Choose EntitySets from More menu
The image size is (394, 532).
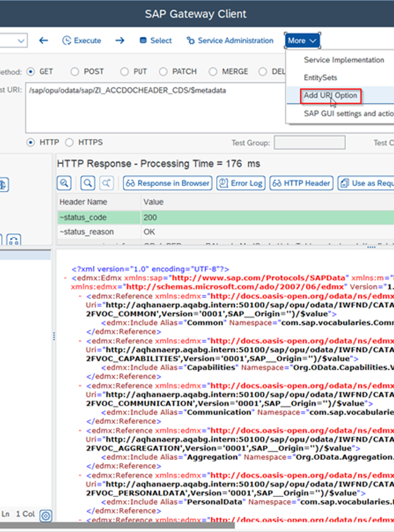pyautogui.click(x=320, y=78)
